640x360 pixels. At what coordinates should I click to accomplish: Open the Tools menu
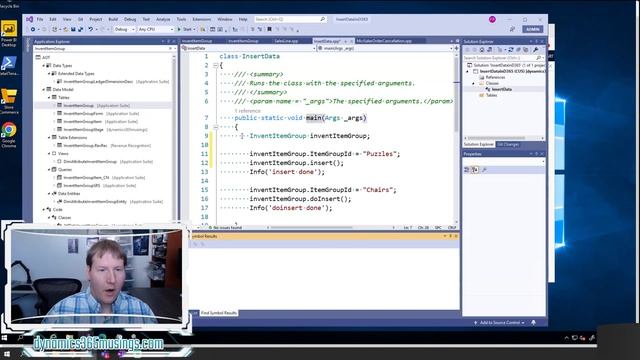click(x=181, y=19)
